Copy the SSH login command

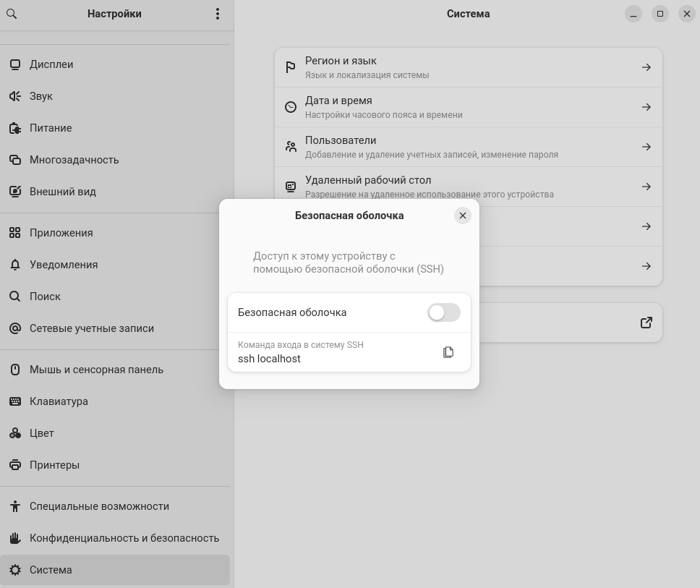pos(448,352)
